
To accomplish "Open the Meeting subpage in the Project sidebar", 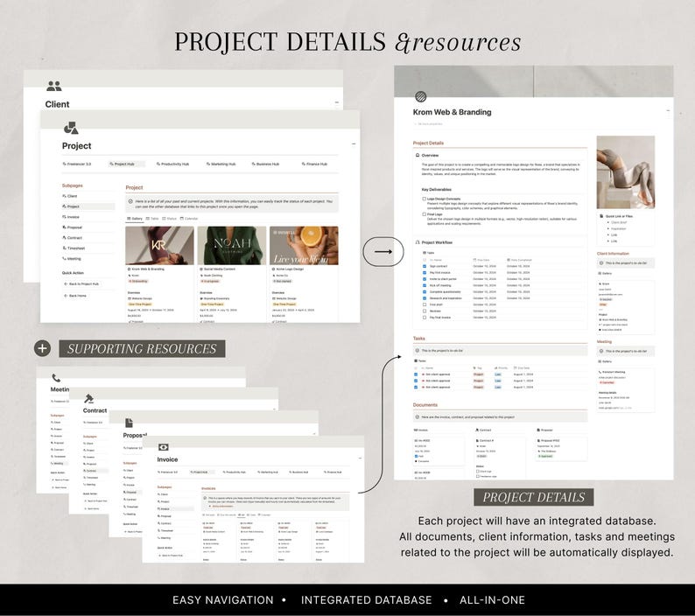I will 72,258.
